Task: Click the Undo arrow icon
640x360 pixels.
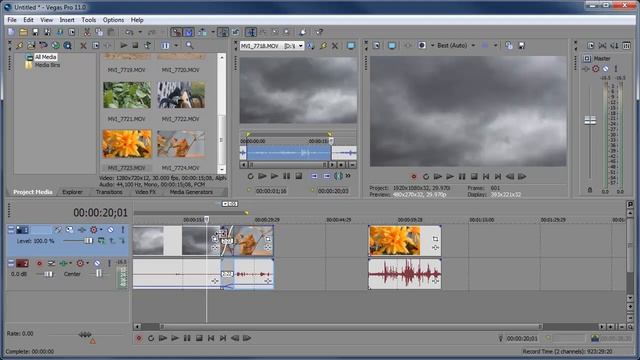Action: 129,32
